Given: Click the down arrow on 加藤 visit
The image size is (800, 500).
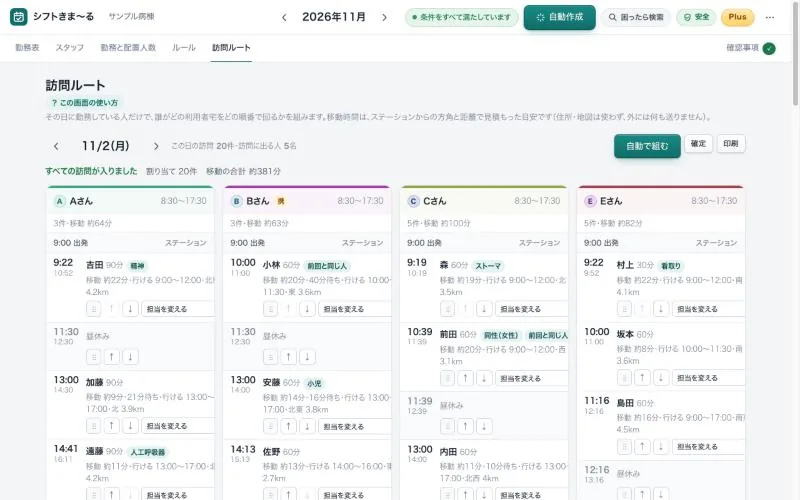Looking at the screenshot, I should click(130, 426).
